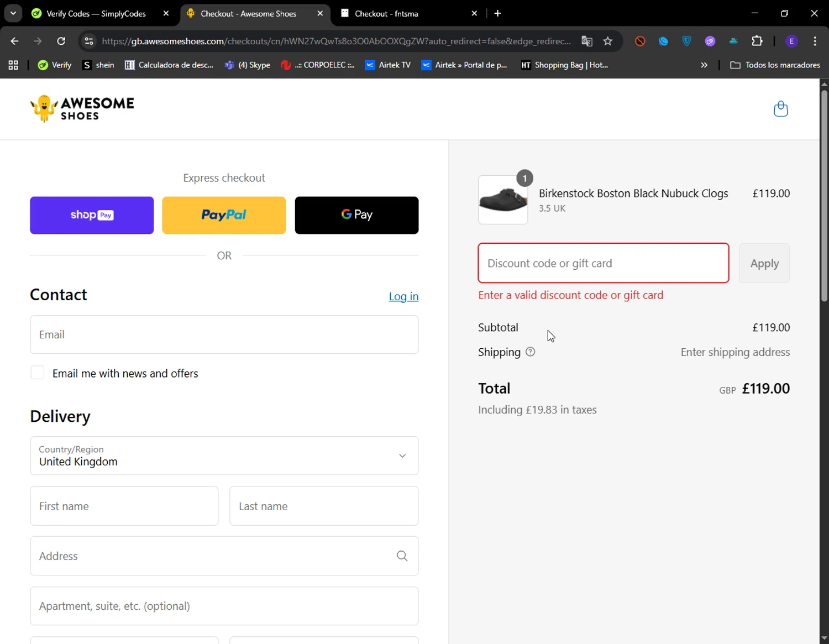Focus the First name field

click(x=124, y=506)
